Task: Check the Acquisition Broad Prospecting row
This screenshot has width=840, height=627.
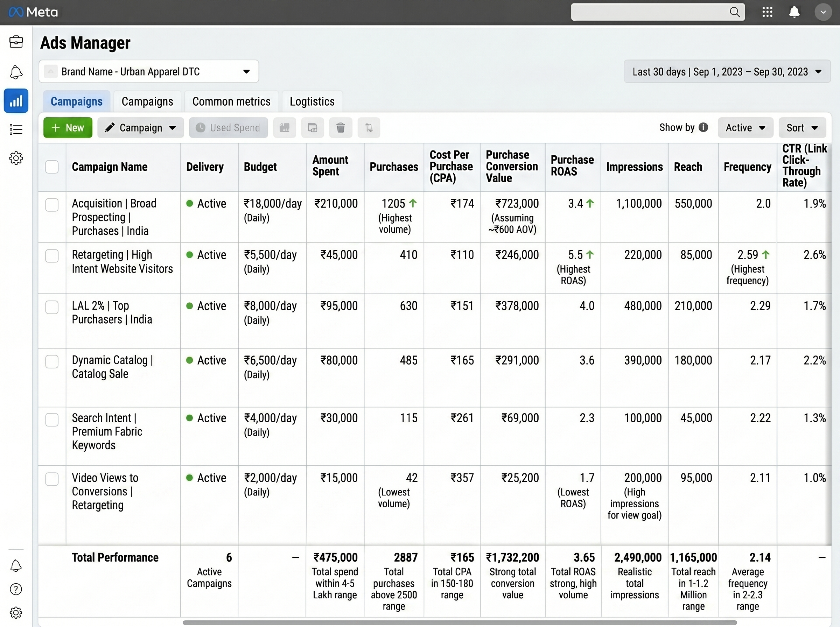Action: pyautogui.click(x=52, y=205)
